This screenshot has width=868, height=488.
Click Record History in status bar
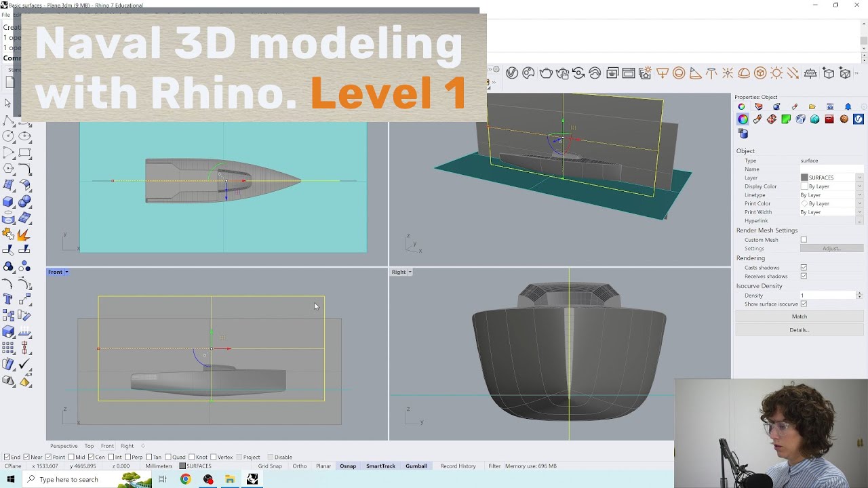[x=458, y=466]
